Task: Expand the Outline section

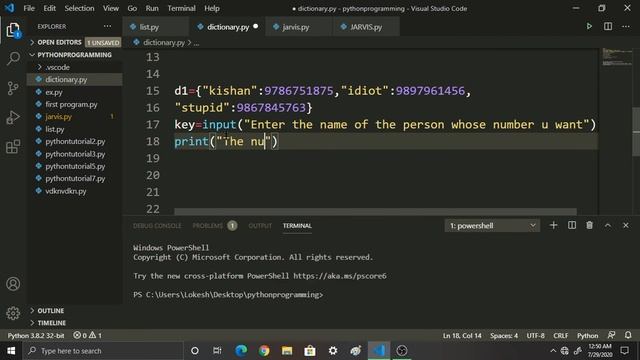Action: 75,311
